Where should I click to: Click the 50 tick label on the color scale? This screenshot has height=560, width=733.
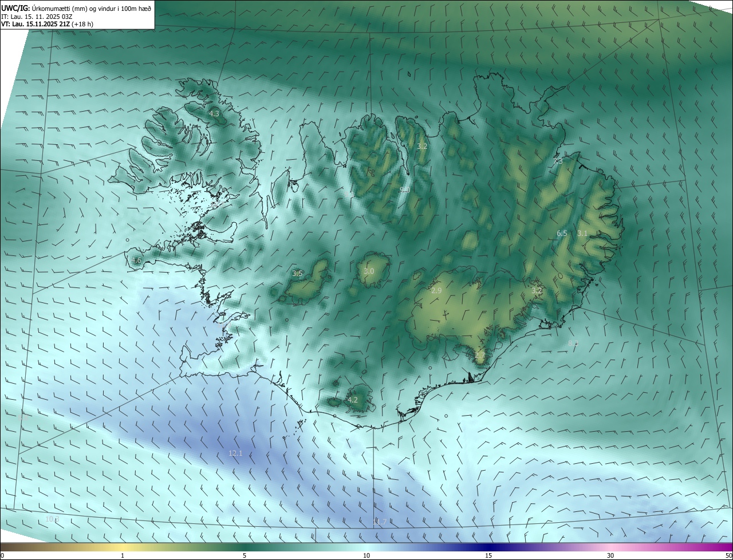point(728,555)
